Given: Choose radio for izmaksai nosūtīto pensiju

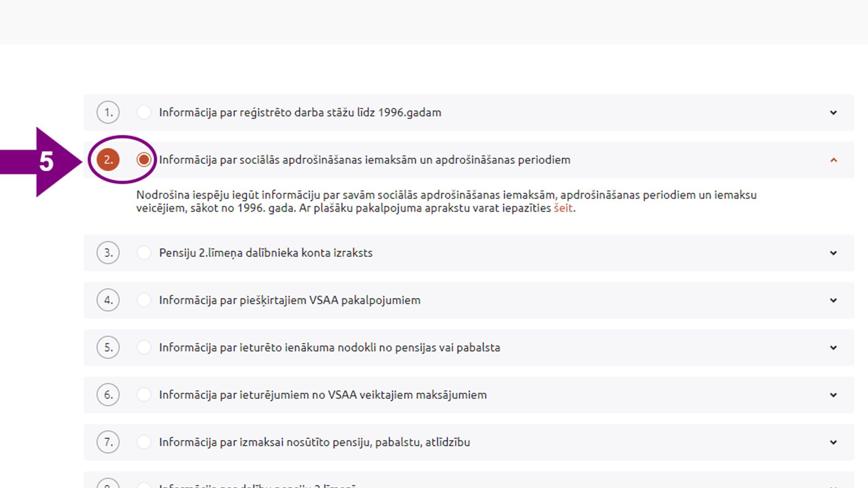Looking at the screenshot, I should pyautogui.click(x=144, y=442).
